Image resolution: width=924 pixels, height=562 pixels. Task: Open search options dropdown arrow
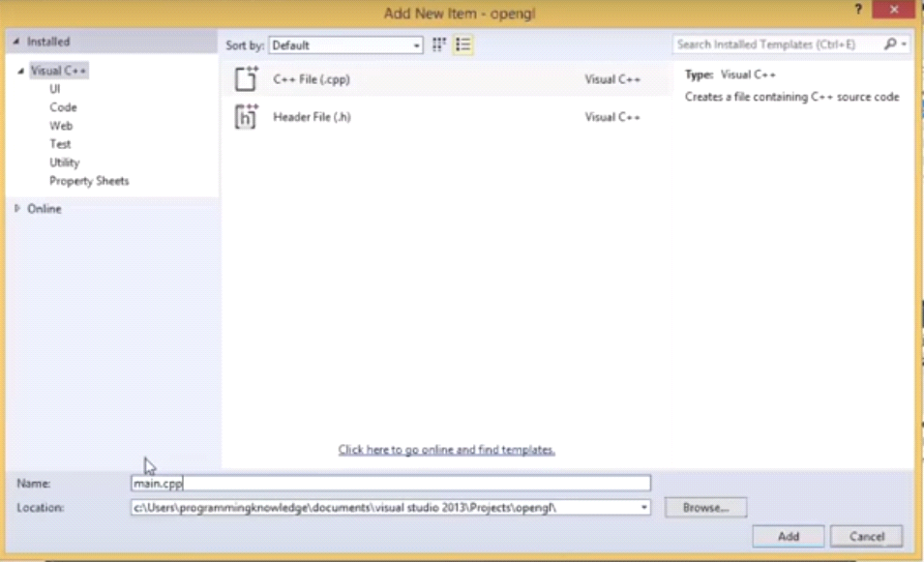tap(904, 44)
